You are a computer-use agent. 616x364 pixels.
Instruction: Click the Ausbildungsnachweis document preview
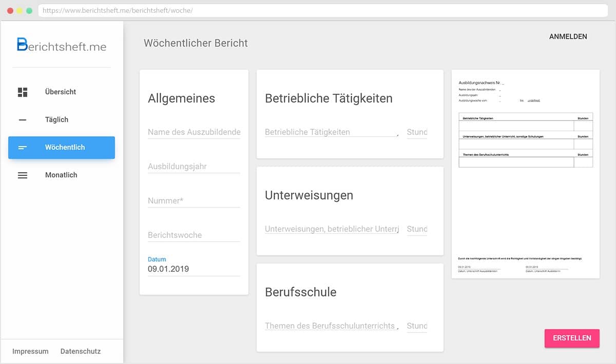[525, 174]
